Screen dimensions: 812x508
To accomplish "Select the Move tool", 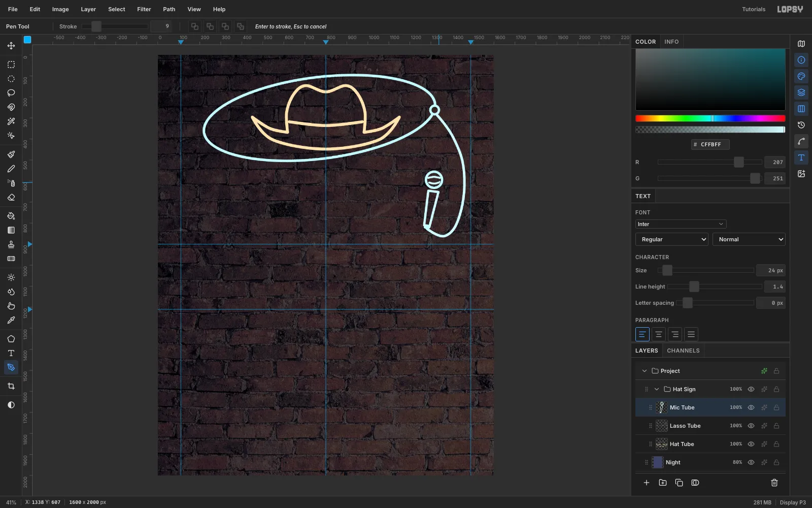I will click(x=11, y=46).
